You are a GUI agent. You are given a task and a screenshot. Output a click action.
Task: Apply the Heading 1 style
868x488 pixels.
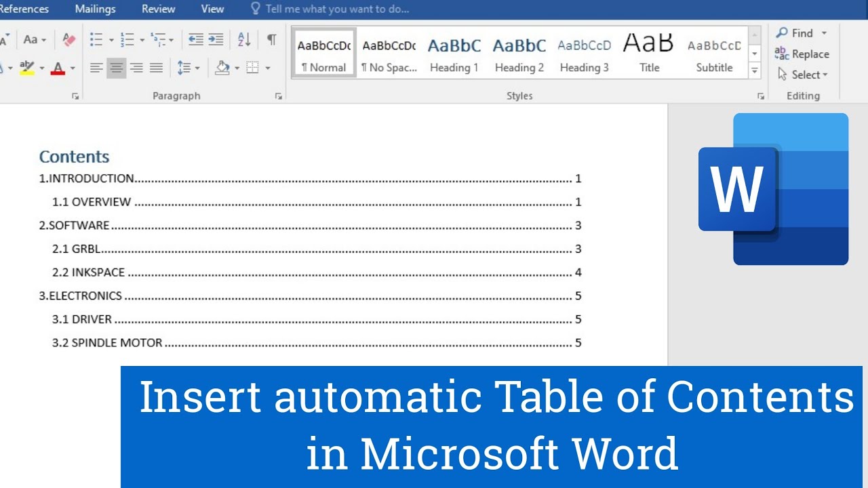[x=454, y=54]
